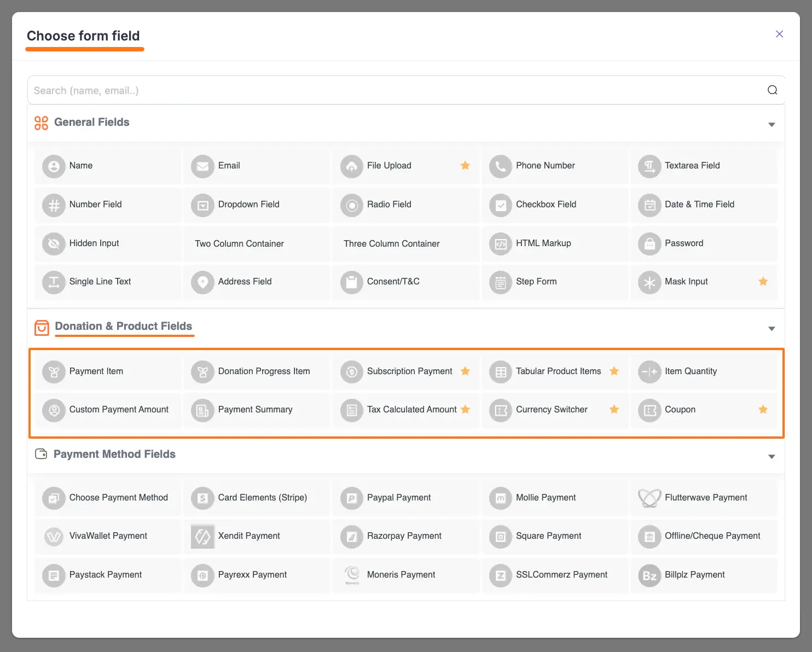
Task: Collapse the Payment Method Fields section
Action: (x=772, y=456)
